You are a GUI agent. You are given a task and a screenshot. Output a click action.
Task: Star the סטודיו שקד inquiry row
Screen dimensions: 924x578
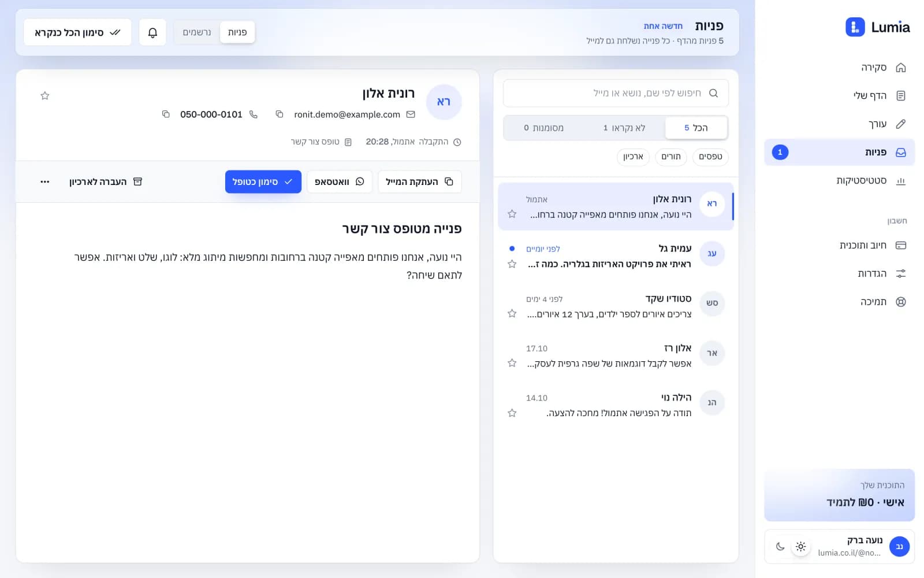point(512,314)
